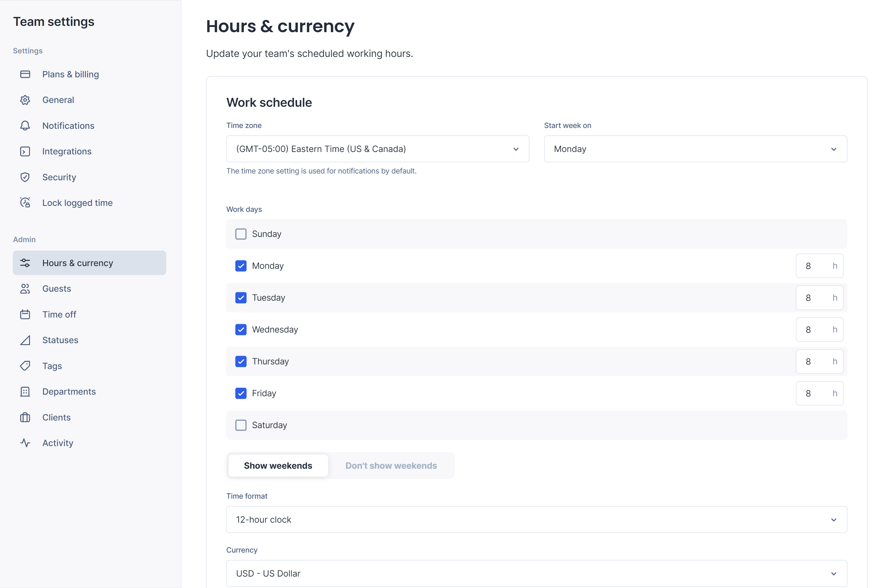Click the Wednesday hours input field

click(819, 330)
